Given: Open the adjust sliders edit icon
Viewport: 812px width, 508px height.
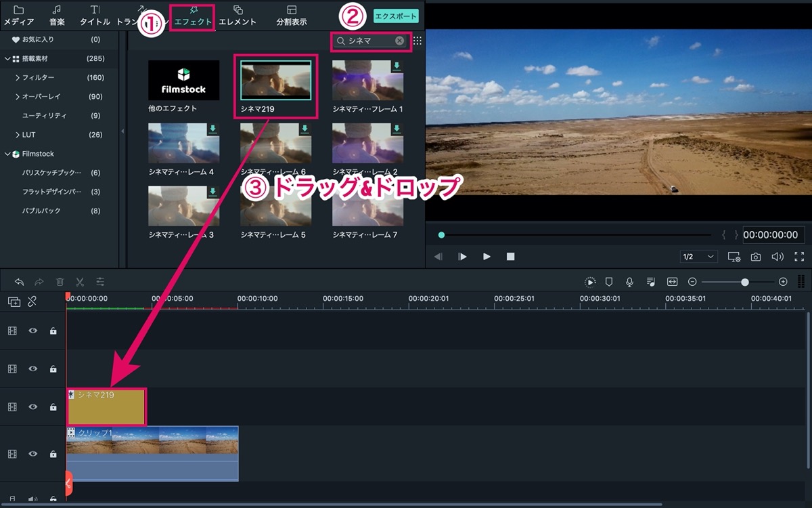Looking at the screenshot, I should [100, 282].
